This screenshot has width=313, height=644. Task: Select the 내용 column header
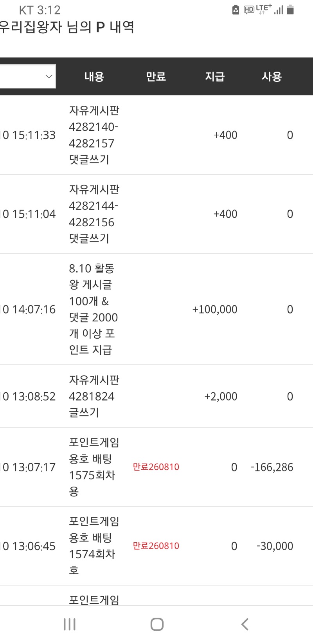coord(94,76)
